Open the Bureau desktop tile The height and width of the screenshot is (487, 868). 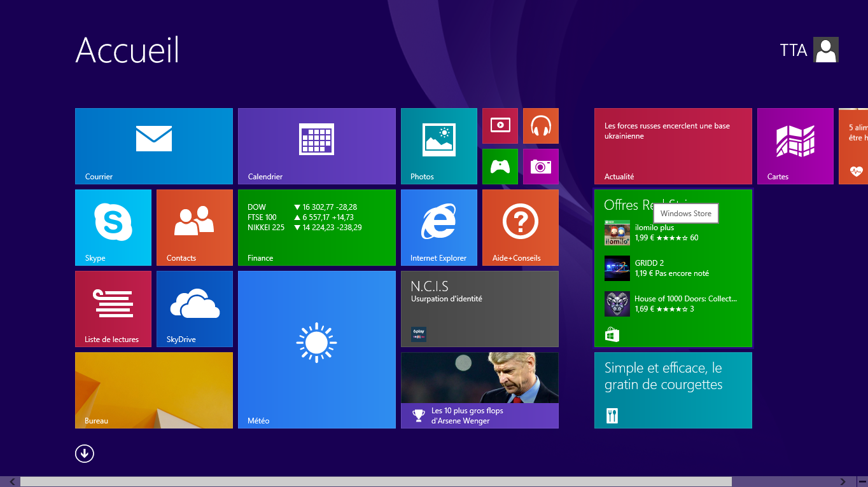pyautogui.click(x=154, y=390)
